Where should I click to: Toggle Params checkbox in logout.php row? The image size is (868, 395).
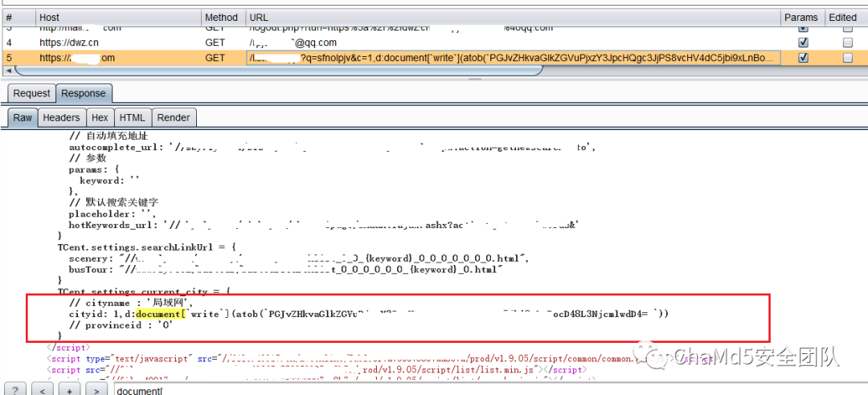(x=804, y=27)
